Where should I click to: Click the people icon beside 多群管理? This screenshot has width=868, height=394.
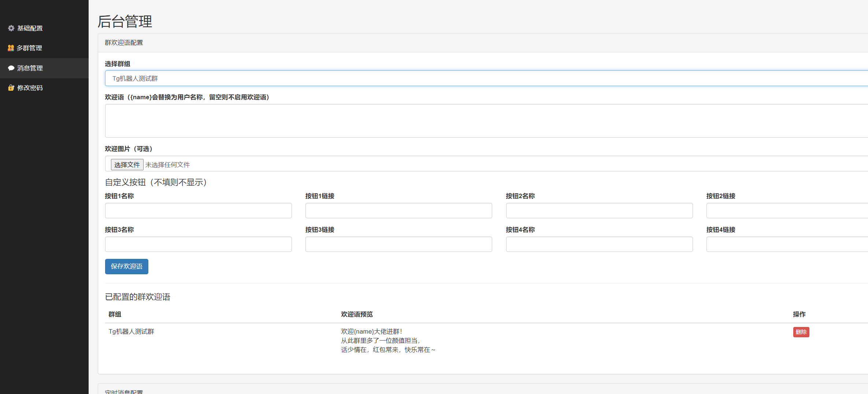tap(11, 48)
